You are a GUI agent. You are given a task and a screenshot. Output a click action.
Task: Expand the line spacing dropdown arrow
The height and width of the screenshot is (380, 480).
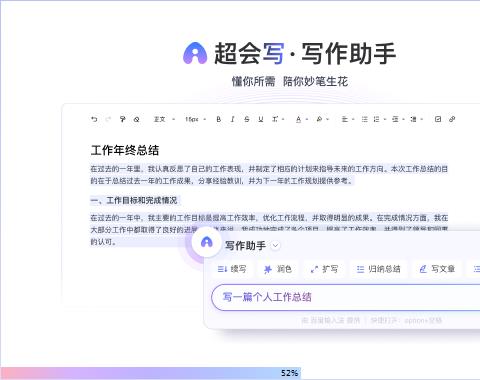421,119
